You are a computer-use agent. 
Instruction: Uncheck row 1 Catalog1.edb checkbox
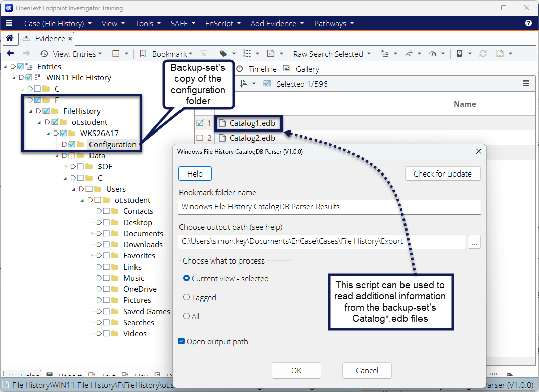tap(200, 123)
